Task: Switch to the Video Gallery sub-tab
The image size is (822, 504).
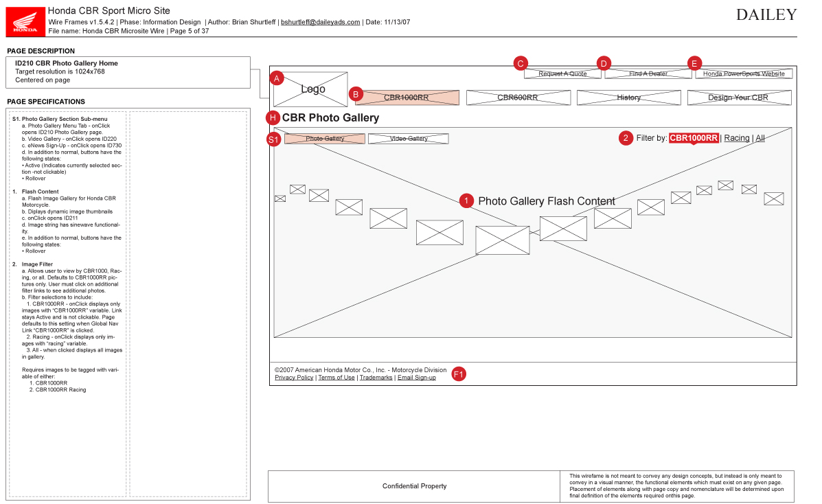Action: (408, 139)
